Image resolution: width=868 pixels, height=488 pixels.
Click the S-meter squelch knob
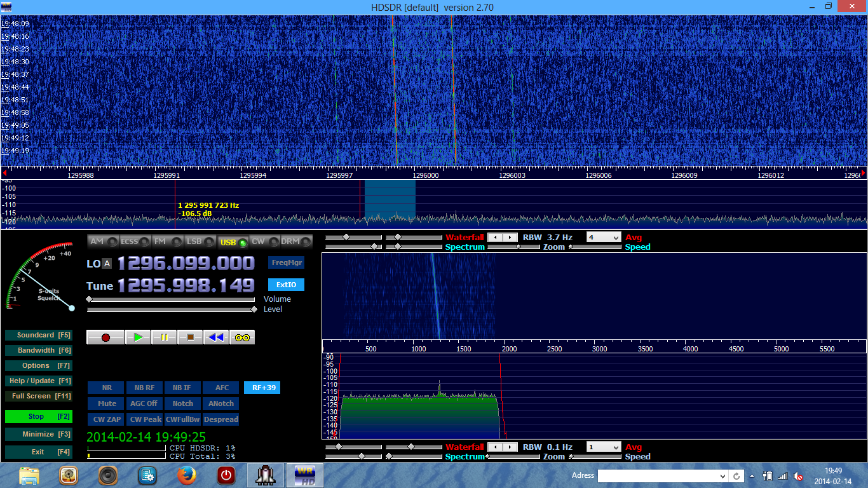tap(72, 308)
